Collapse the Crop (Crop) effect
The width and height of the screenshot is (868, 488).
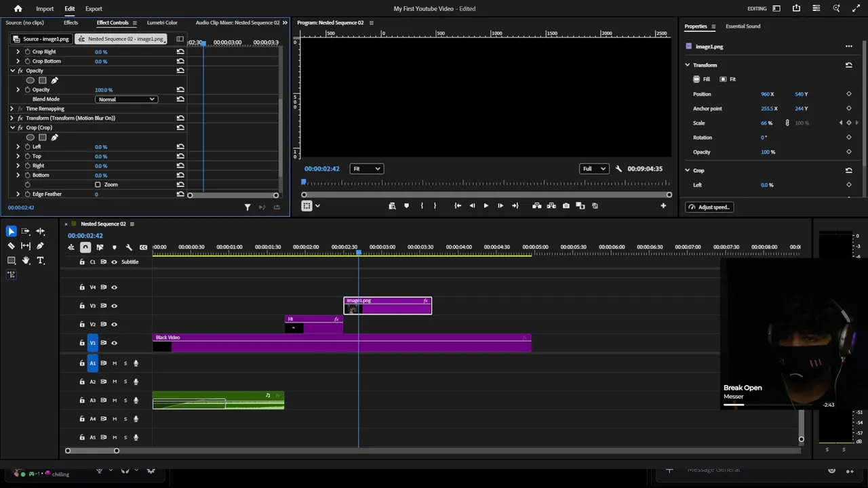(x=12, y=127)
